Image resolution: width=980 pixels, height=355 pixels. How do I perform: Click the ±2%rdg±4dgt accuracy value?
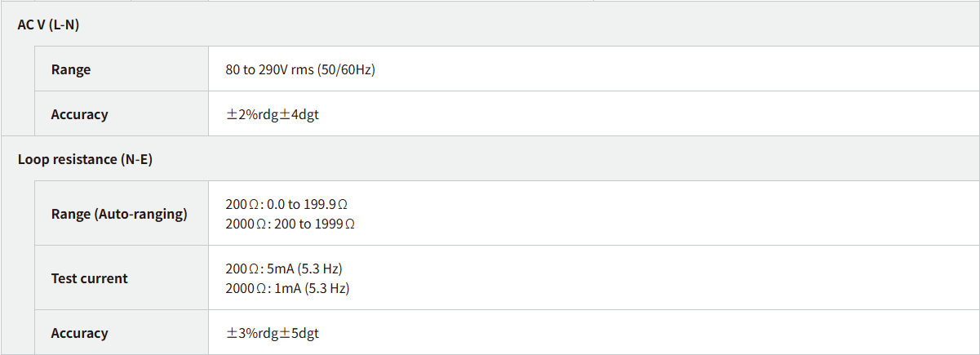pos(273,114)
